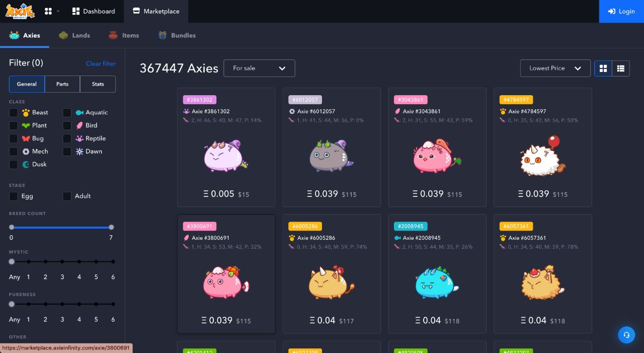The image size is (644, 353).
Task: Click the beast icon on Axie #4784597
Action: tap(503, 111)
